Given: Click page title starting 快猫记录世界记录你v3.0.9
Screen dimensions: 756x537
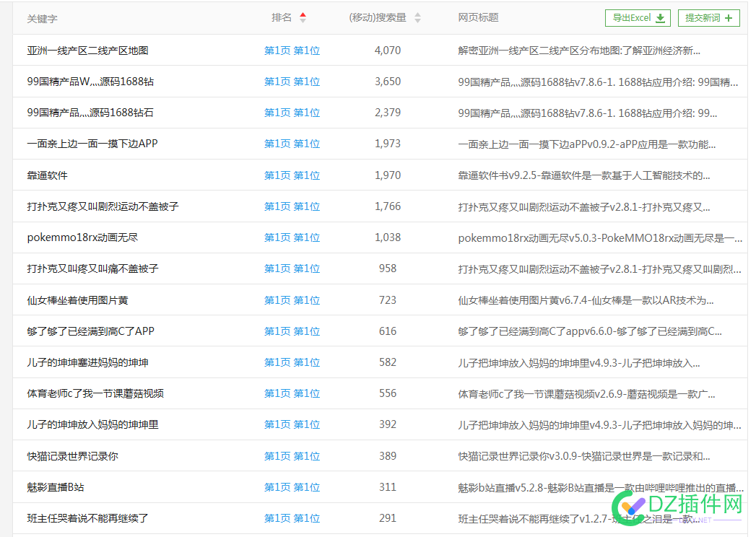Looking at the screenshot, I should (584, 456).
